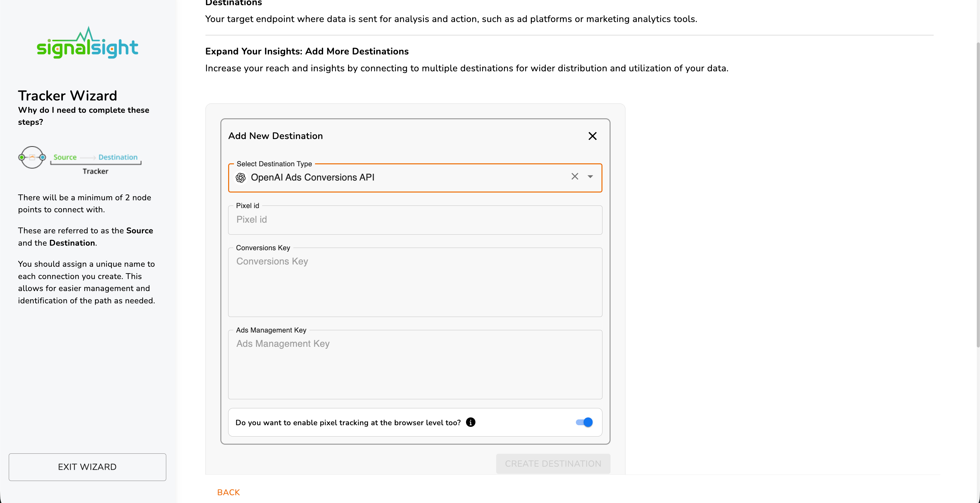Click 'Why do I need to complete these steps?'

(x=83, y=116)
